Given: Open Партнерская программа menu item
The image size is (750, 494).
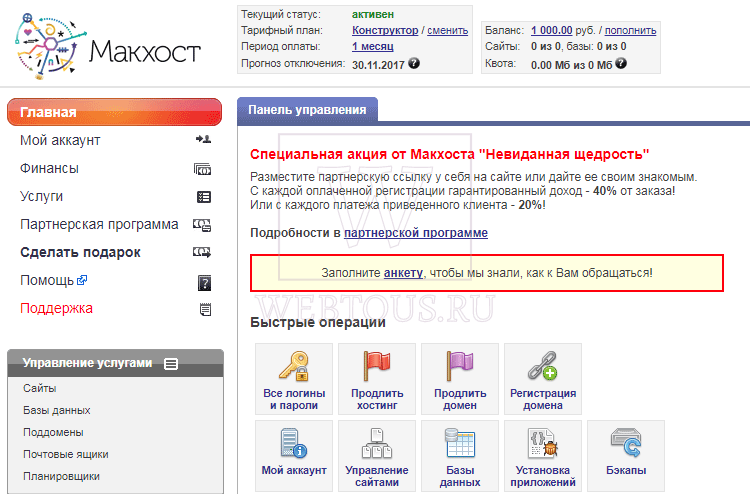Looking at the screenshot, I should click(x=99, y=224).
